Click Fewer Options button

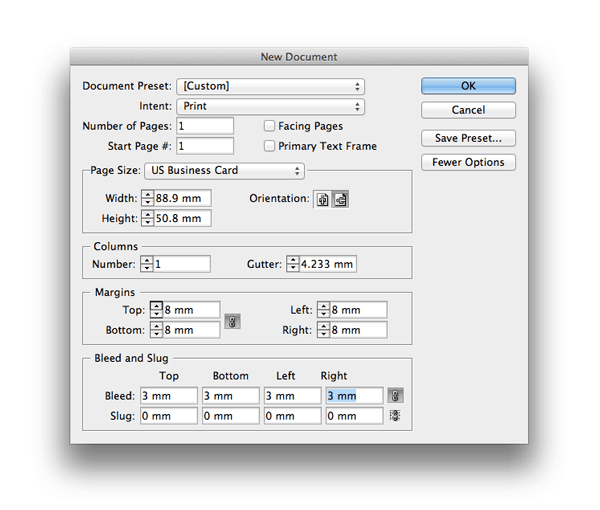coord(468,162)
